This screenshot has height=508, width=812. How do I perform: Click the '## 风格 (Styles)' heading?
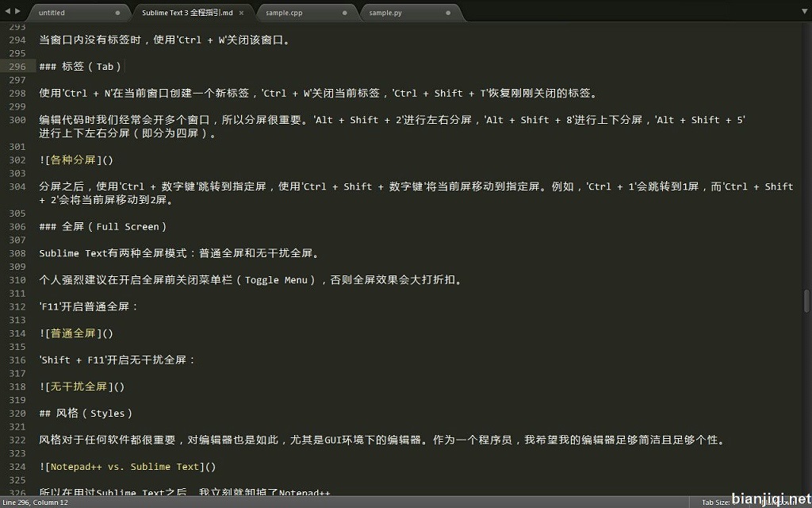tap(86, 413)
